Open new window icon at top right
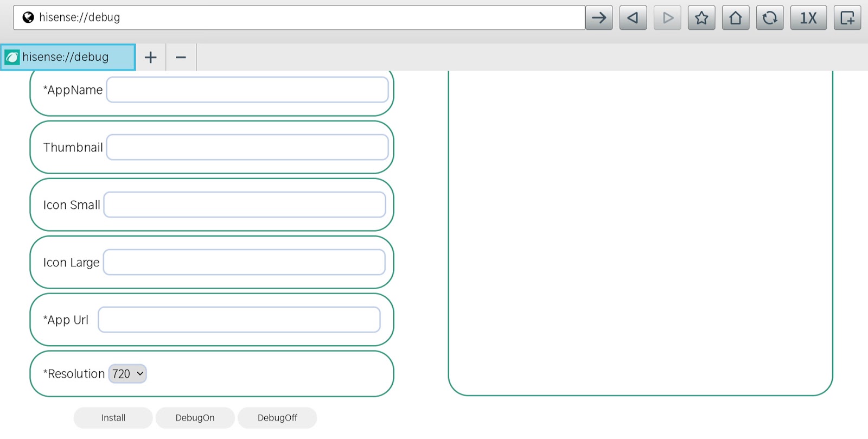The height and width of the screenshot is (439, 868). (x=847, y=18)
